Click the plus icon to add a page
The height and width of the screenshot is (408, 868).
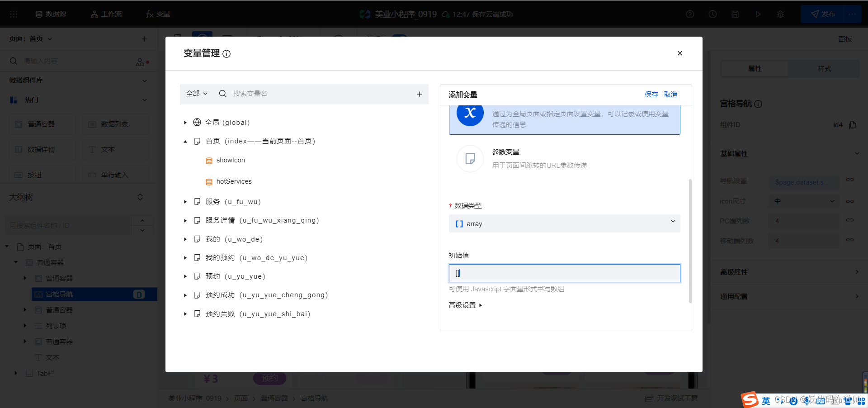144,39
